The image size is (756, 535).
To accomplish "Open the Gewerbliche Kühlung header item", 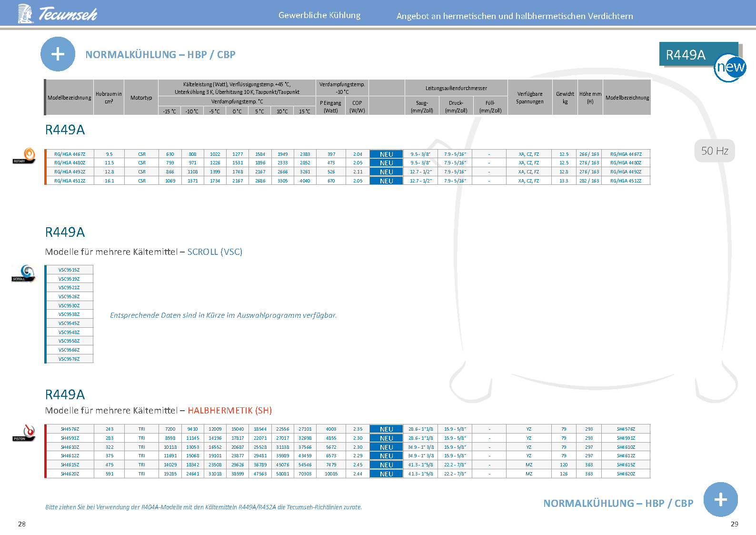I will (319, 15).
